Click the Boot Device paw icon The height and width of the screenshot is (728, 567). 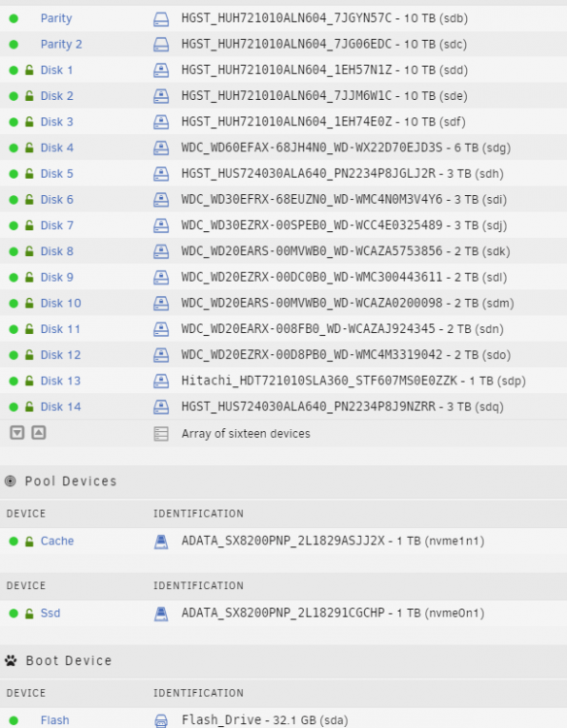click(11, 661)
